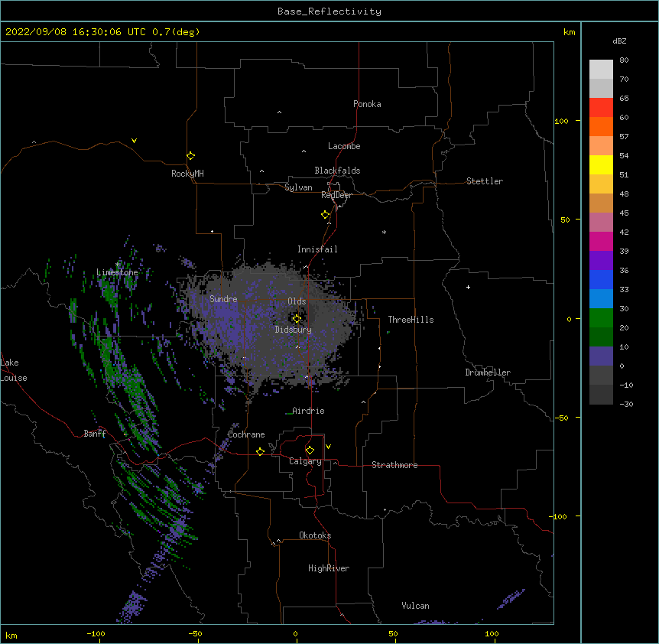Click the Didsbury label

294,330
